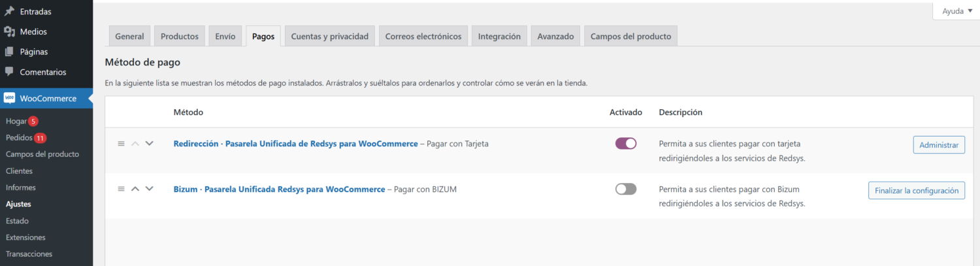The image size is (980, 266).
Task: Open Bizum Pasarela Unificada Redsys link
Action: click(x=279, y=189)
